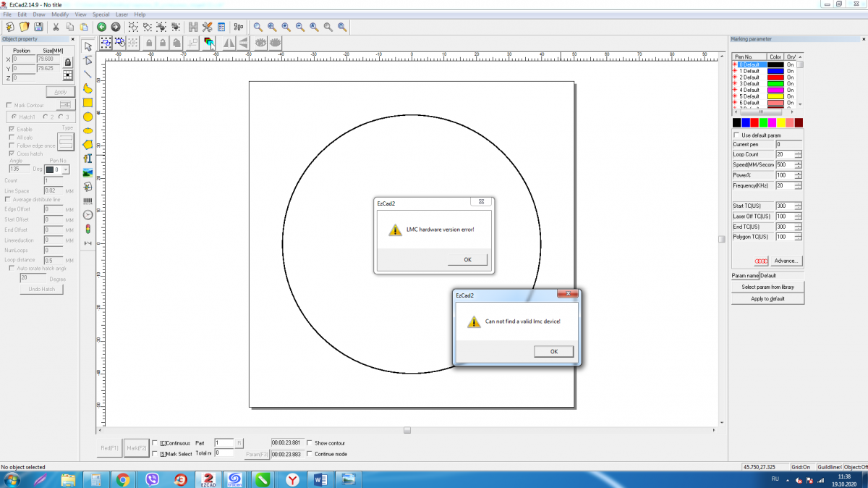Open system parameters wrench icon
Image resolution: width=868 pixels, height=488 pixels.
[x=207, y=27]
